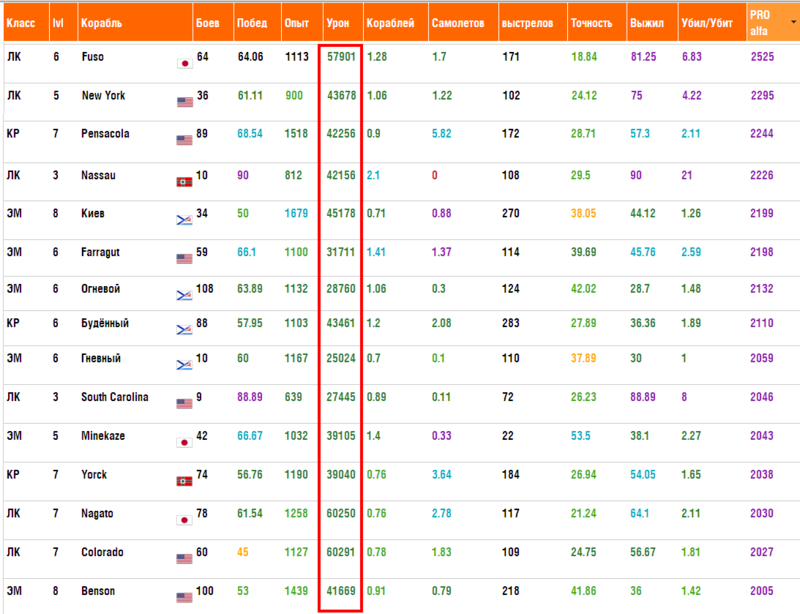
Task: Click the damage value 57901
Action: coord(341,57)
